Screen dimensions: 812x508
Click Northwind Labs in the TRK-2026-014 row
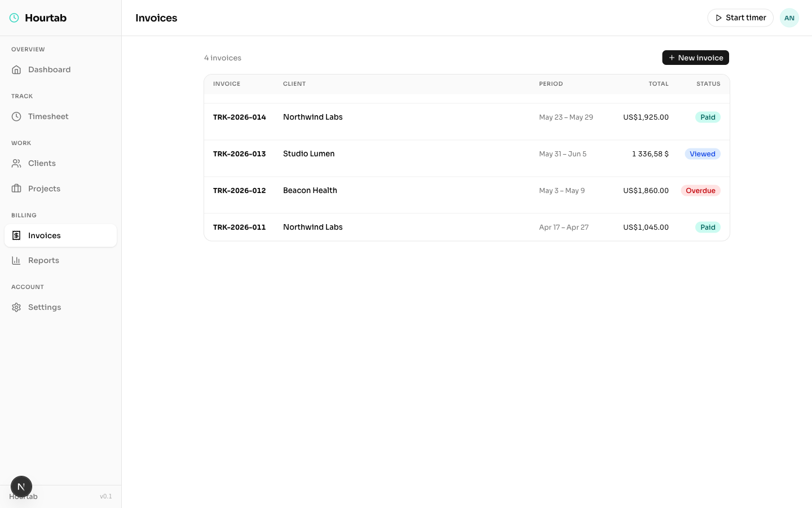pos(313,117)
